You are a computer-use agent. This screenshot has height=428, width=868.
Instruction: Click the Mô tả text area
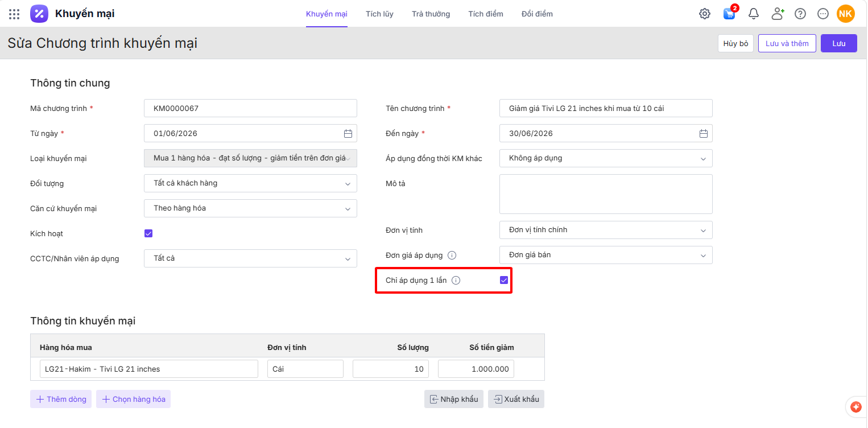pos(606,194)
